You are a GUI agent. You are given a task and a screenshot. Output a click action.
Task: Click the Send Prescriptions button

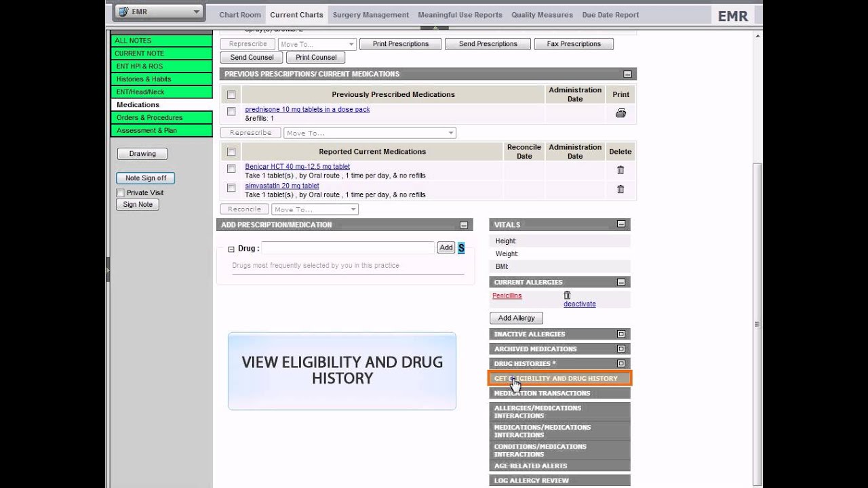(488, 44)
